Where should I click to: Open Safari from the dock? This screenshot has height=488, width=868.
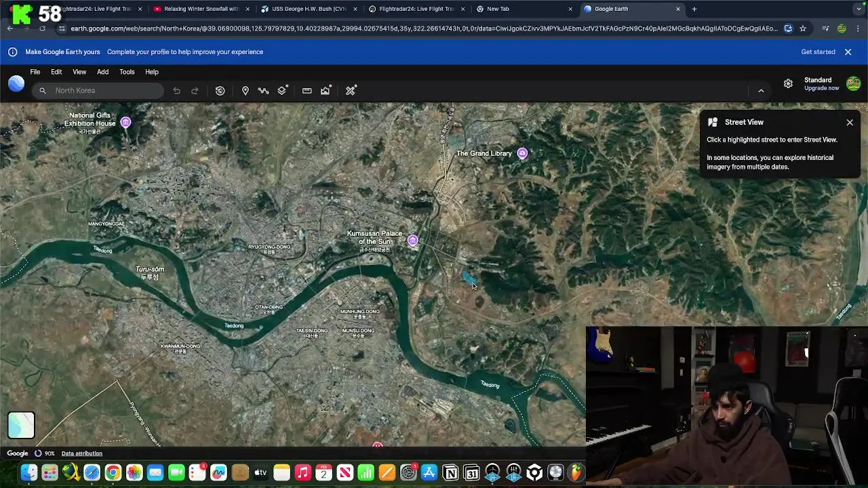[92, 472]
